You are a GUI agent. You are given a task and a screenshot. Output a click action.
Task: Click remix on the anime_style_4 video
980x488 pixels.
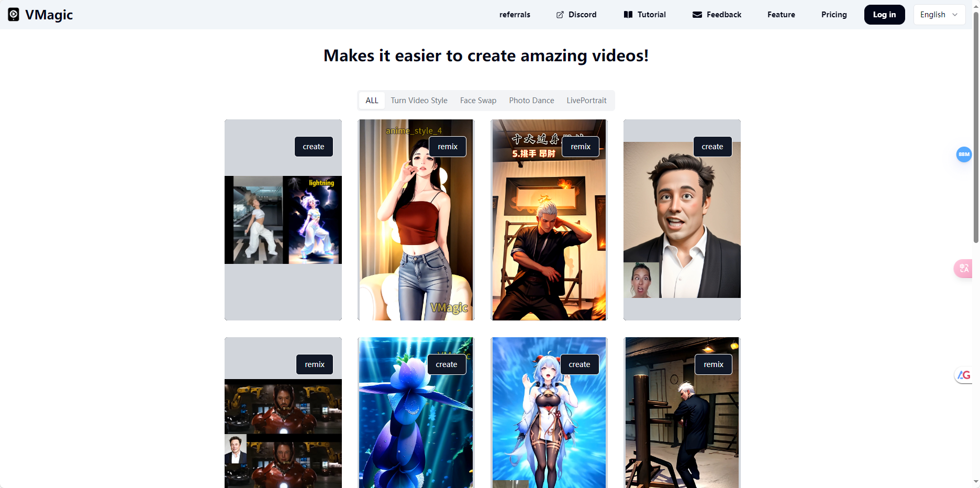click(x=447, y=147)
